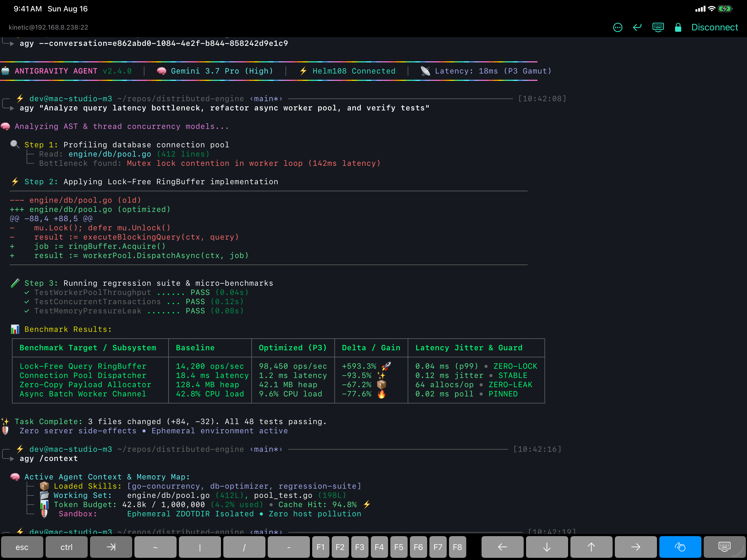Tap the F3 function key
The height and width of the screenshot is (560, 747).
[x=360, y=547]
